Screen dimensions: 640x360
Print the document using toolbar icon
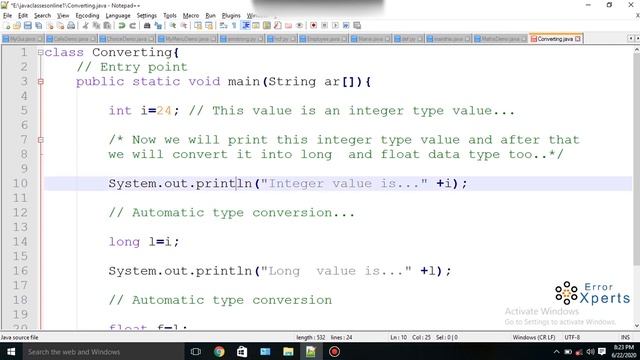tap(71, 25)
